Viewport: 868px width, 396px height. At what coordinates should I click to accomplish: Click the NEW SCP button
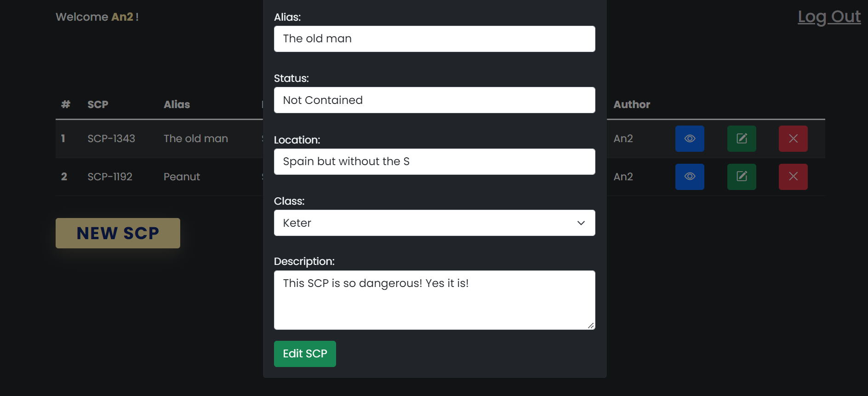[x=118, y=233]
